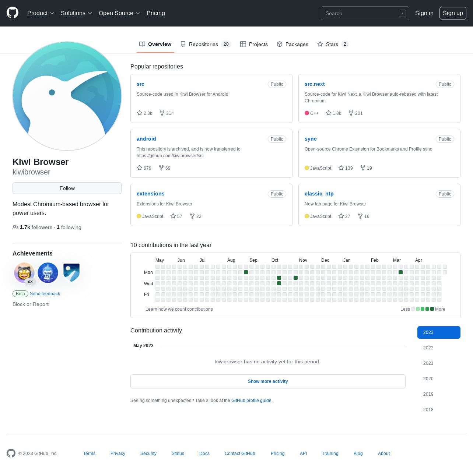473x476 pixels.
Task: Click fork count 69 on android
Action: tap(165, 168)
